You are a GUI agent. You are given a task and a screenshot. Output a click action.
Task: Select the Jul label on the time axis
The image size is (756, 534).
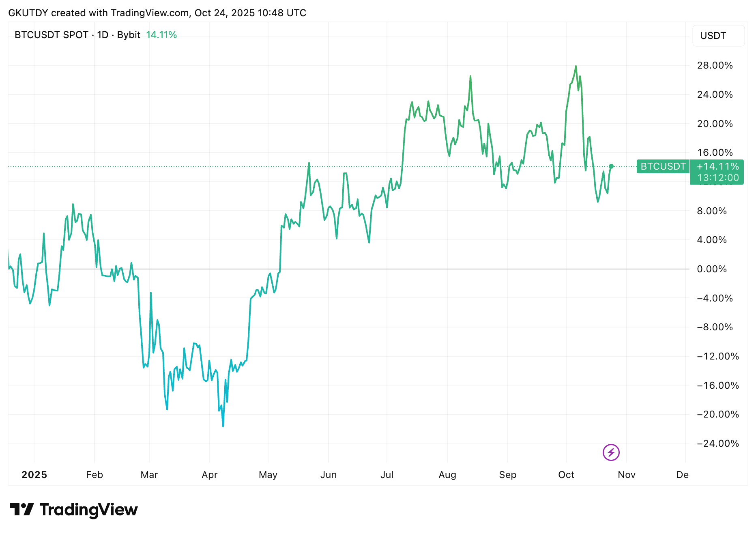387,475
